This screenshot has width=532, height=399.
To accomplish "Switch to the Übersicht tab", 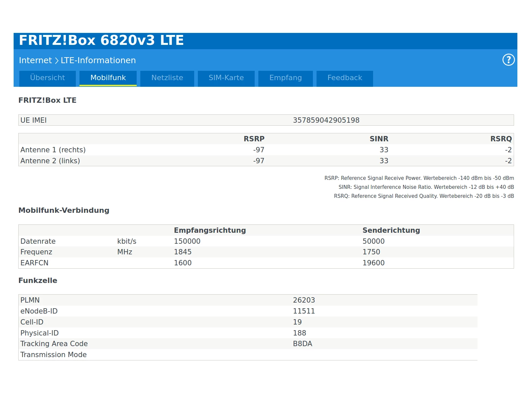I will point(48,78).
